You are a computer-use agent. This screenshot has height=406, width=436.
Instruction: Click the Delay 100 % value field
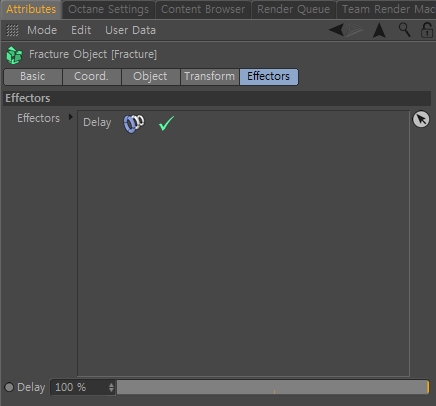tap(83, 387)
